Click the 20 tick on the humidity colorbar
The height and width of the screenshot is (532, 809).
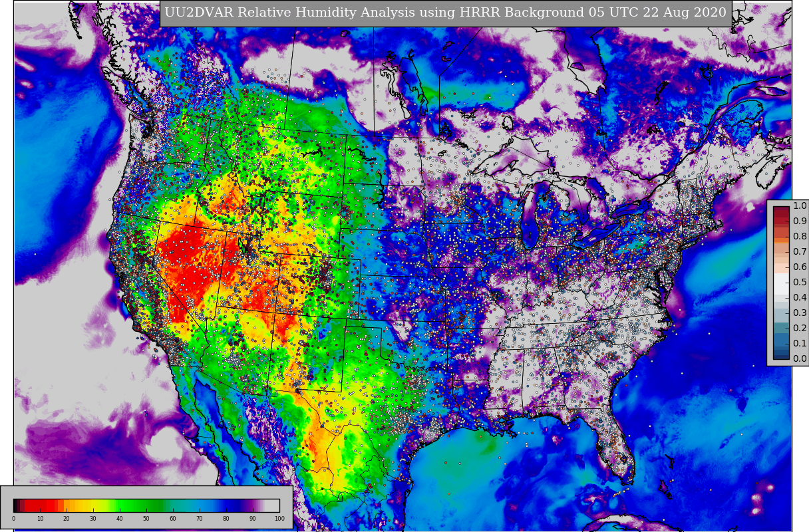tap(67, 519)
